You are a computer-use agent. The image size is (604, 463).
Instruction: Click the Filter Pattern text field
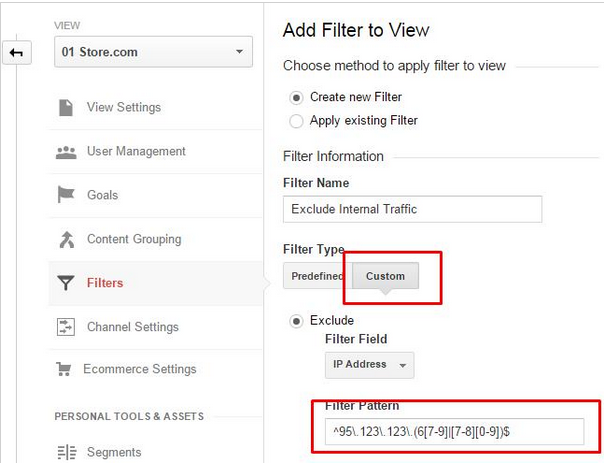click(x=455, y=431)
